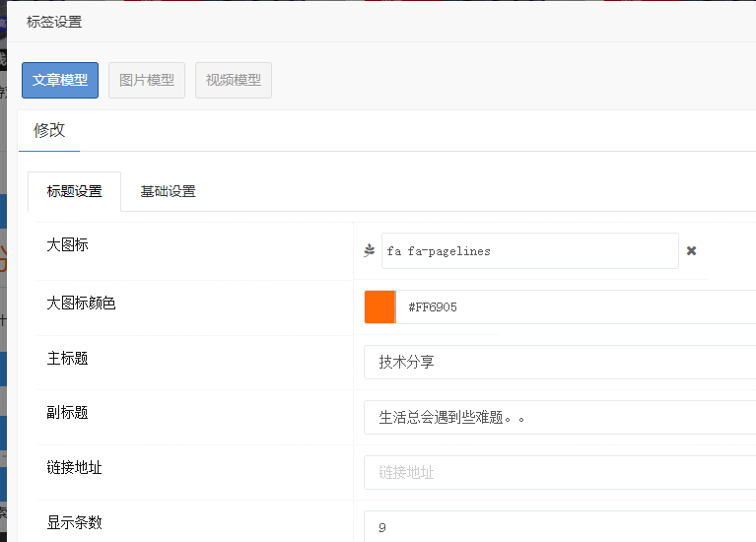
Task: Click the 大图标颜色 row label
Action: (x=81, y=303)
